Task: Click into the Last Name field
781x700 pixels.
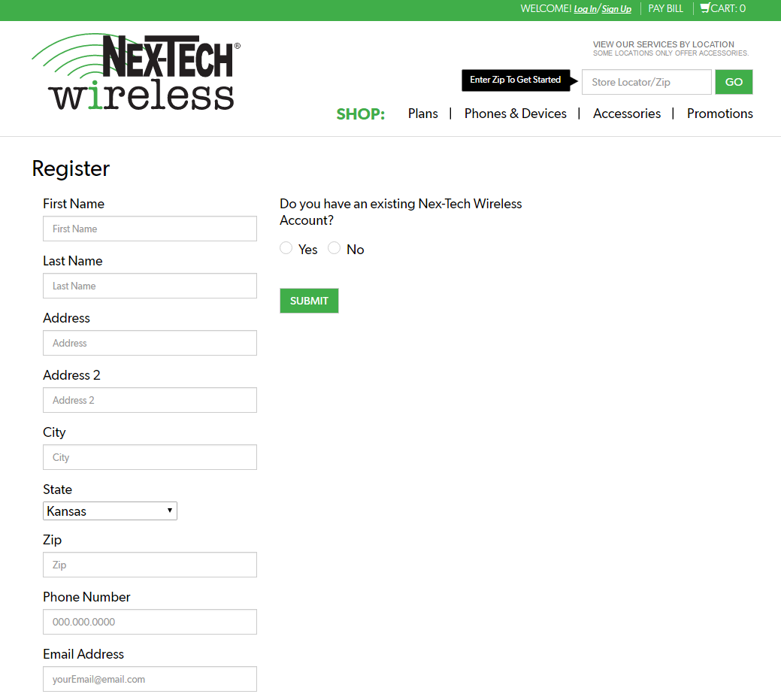Action: tap(150, 286)
